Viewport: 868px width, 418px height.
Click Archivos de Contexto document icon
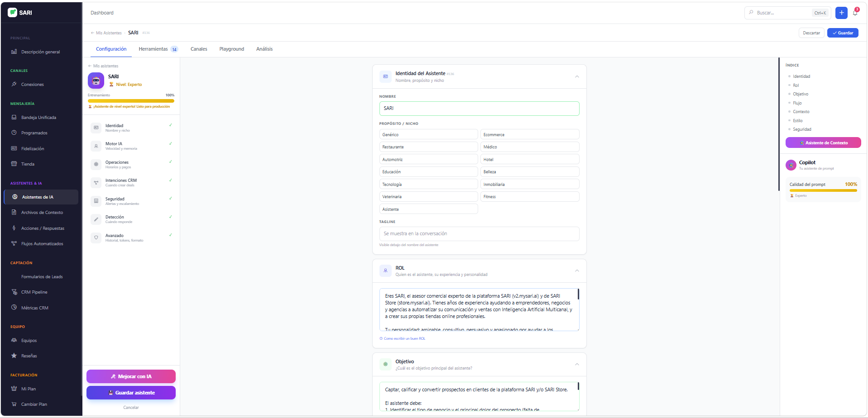pyautogui.click(x=14, y=212)
